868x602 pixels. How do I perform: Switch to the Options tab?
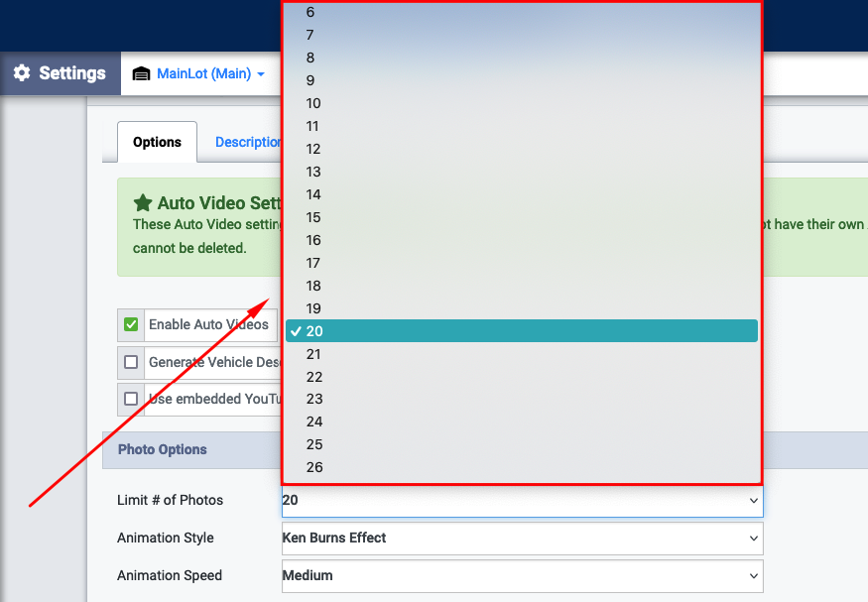157,142
